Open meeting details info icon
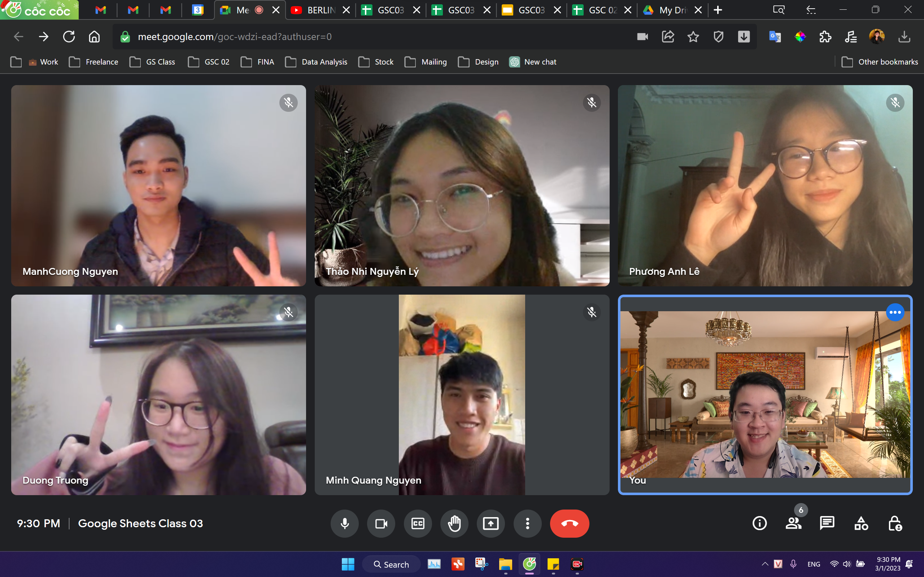The image size is (924, 577). tap(759, 523)
